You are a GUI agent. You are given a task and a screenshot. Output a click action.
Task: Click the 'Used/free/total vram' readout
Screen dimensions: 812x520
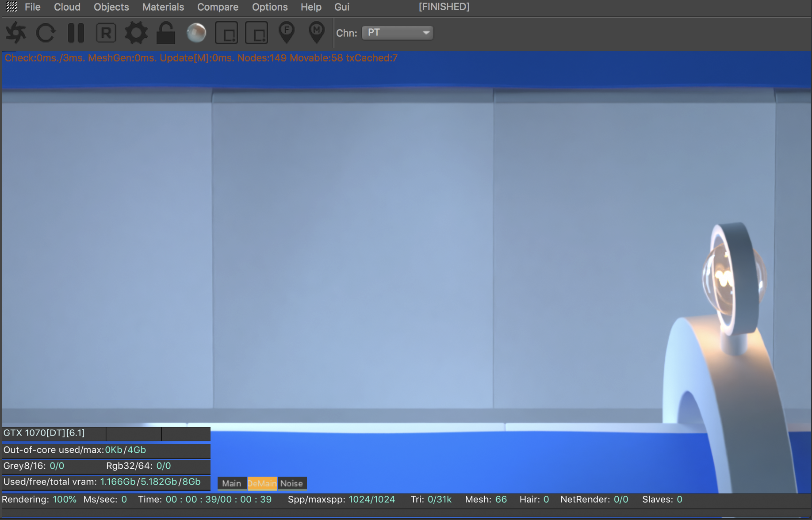tap(102, 482)
